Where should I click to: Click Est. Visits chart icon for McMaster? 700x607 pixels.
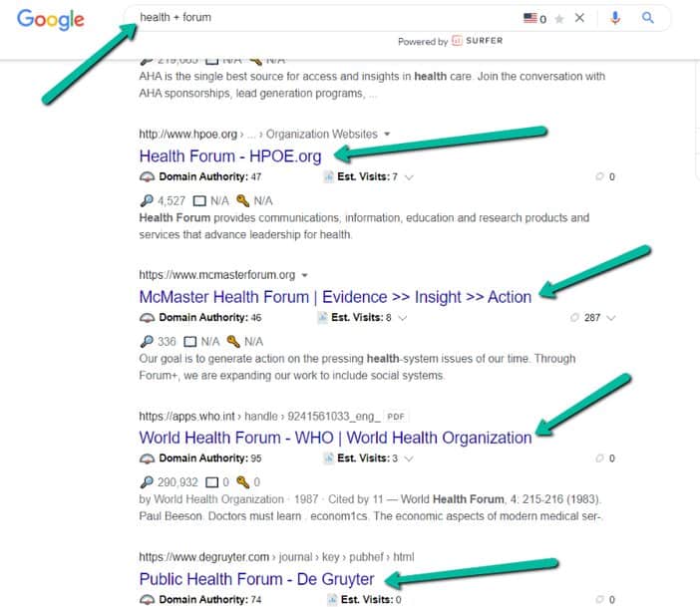[x=322, y=318]
